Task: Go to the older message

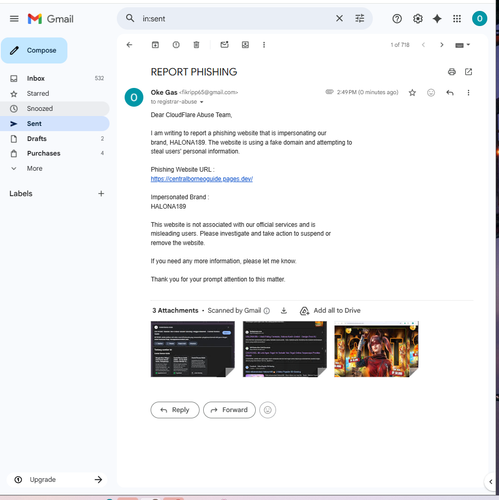Action: click(442, 45)
